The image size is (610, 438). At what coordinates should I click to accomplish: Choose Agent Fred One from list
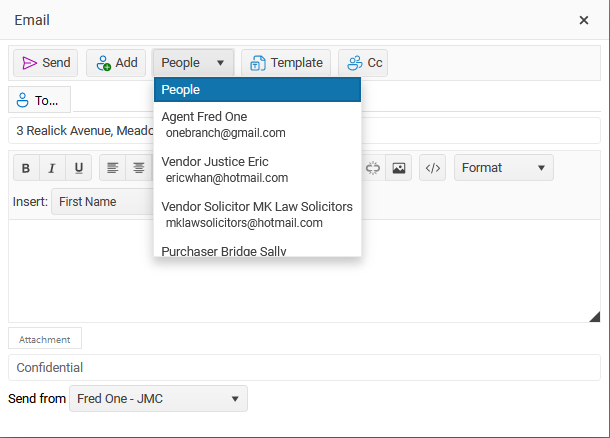click(257, 124)
